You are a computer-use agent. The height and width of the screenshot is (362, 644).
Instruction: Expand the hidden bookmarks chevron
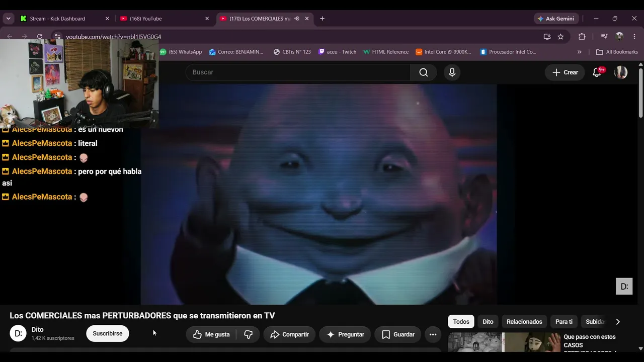click(580, 52)
